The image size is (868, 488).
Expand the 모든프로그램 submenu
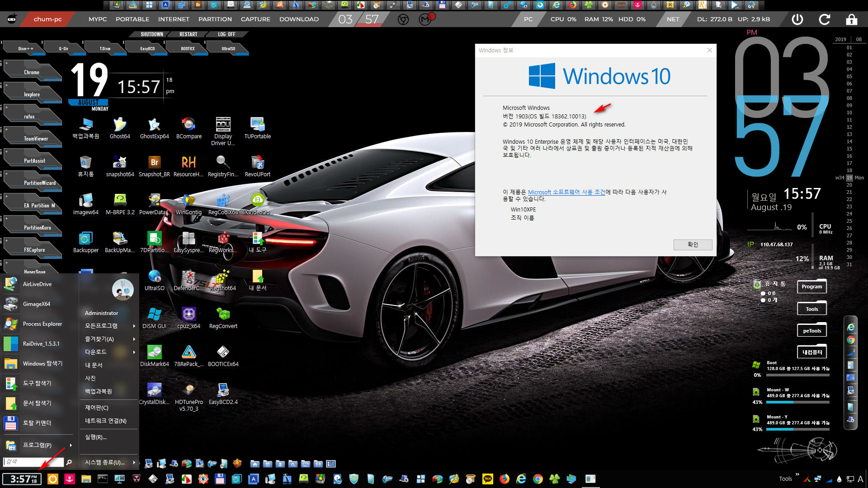coord(110,326)
